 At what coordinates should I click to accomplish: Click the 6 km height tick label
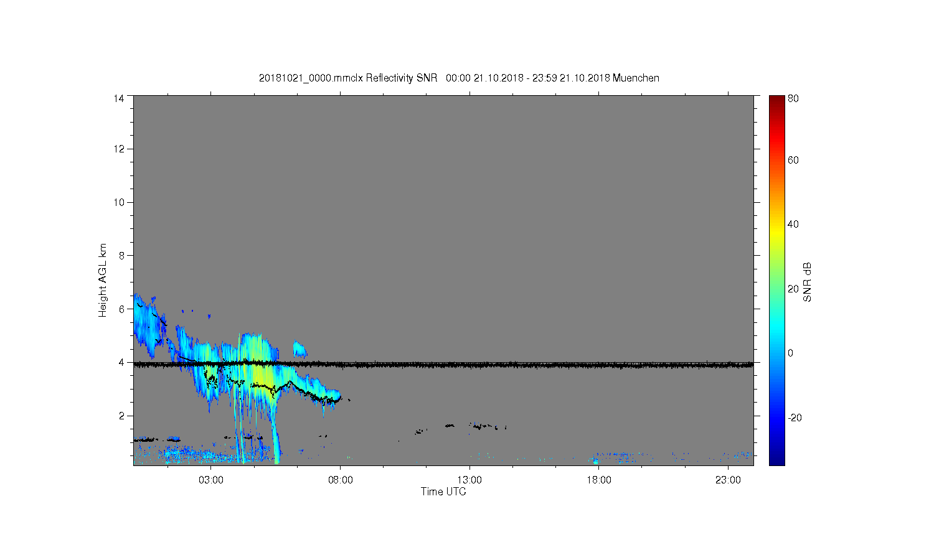coord(122,309)
